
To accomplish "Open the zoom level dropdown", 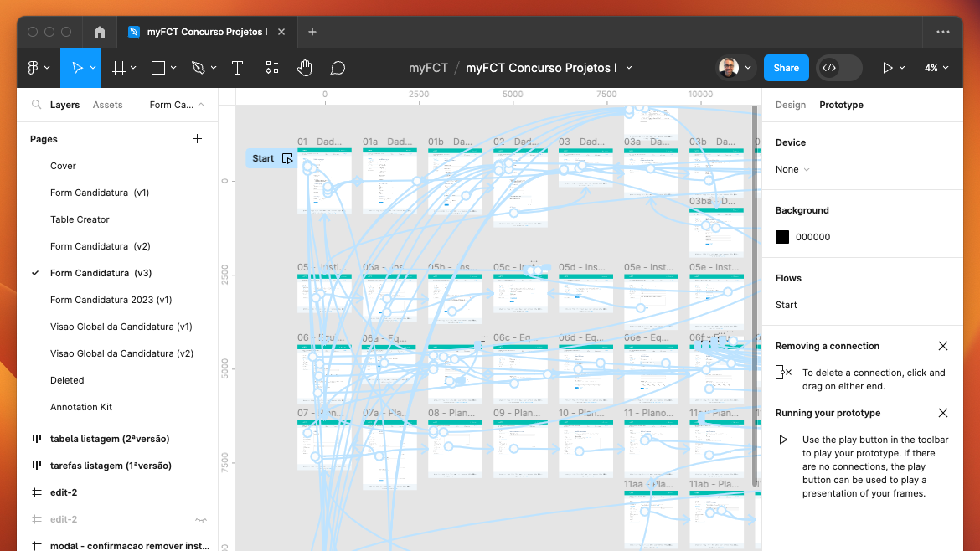I will pos(936,68).
